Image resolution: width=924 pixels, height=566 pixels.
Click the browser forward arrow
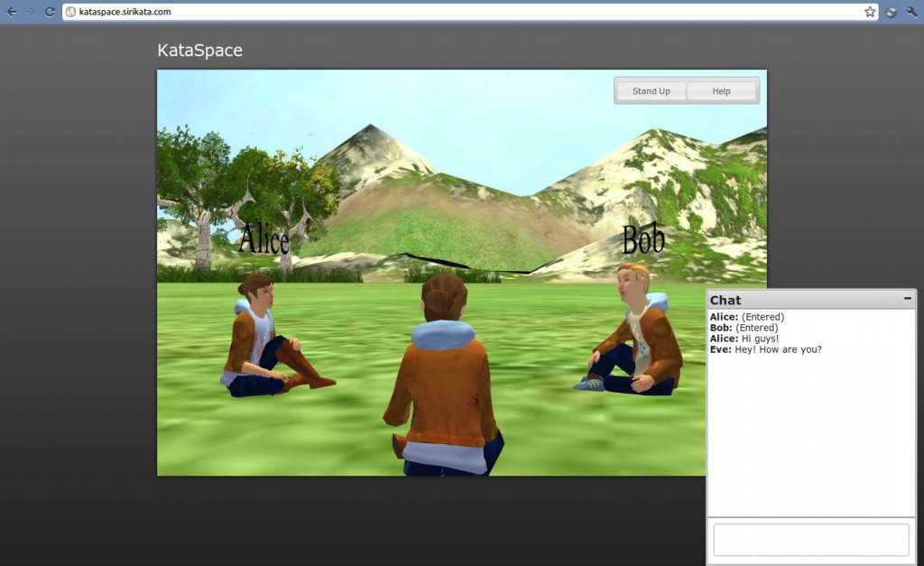click(x=31, y=12)
